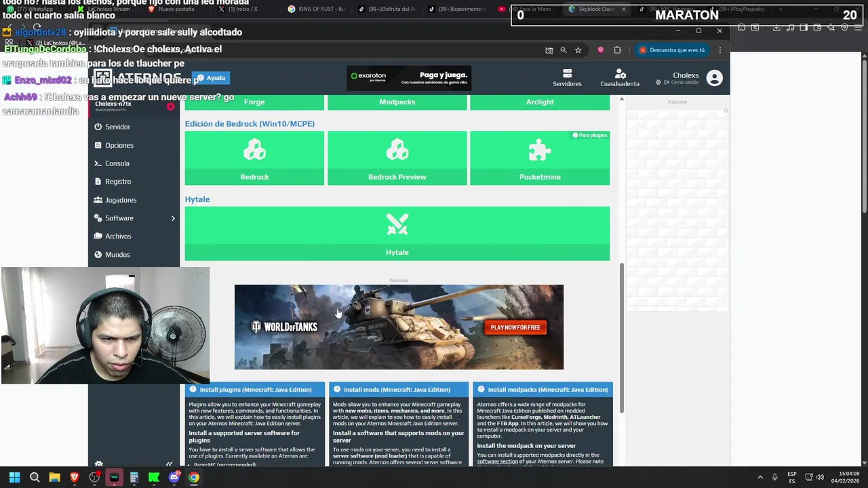Open Archivos files in sidebar
Screen dimensions: 868x488
point(118,236)
